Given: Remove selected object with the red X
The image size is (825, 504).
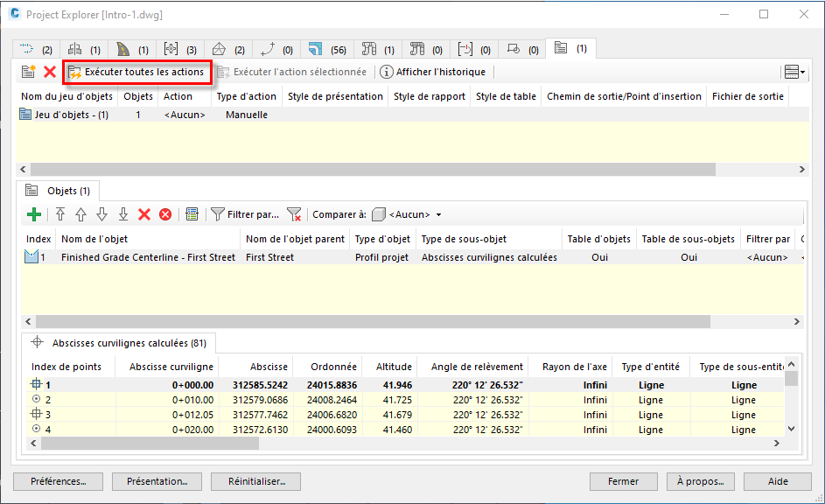Looking at the screenshot, I should 144,214.
